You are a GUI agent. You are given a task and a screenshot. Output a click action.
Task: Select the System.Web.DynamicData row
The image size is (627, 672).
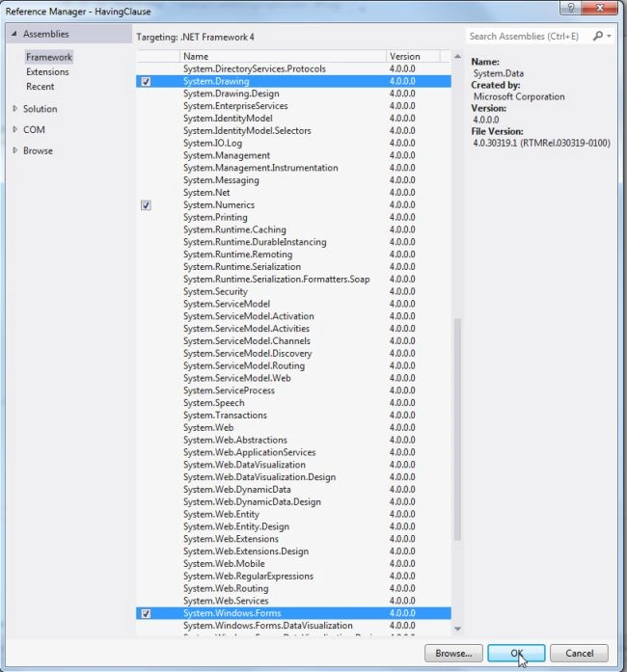point(294,490)
